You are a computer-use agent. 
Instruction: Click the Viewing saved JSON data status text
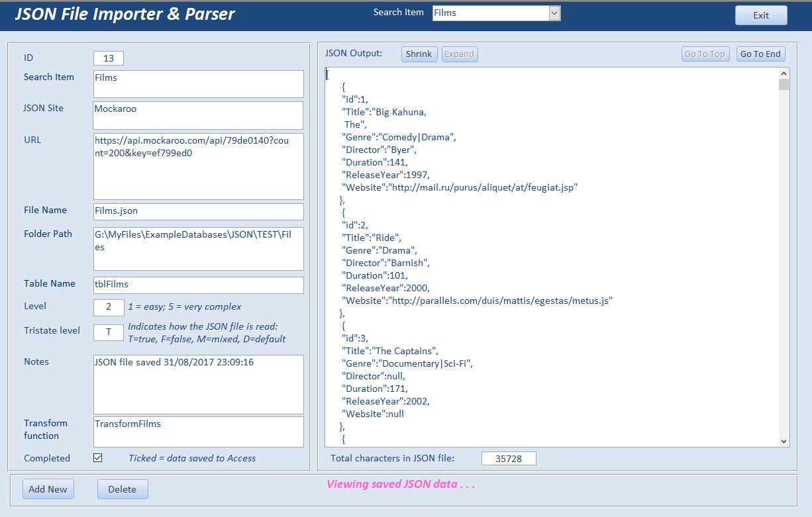(x=401, y=484)
